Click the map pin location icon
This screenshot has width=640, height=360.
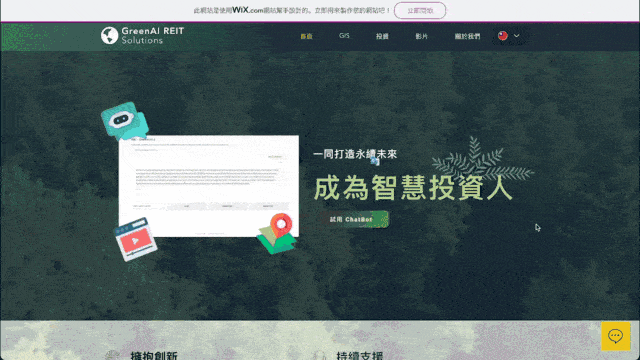click(276, 233)
